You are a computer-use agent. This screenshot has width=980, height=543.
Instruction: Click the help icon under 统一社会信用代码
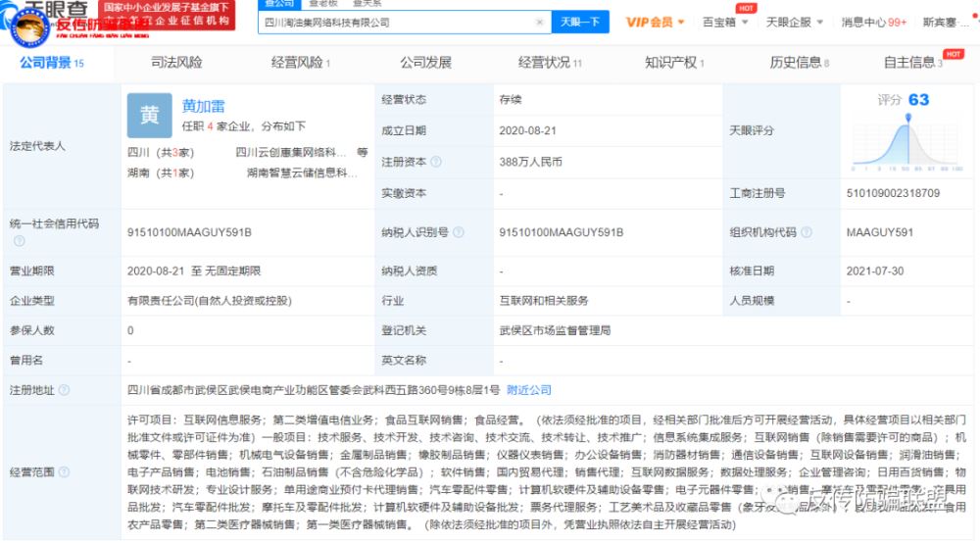tap(20, 240)
